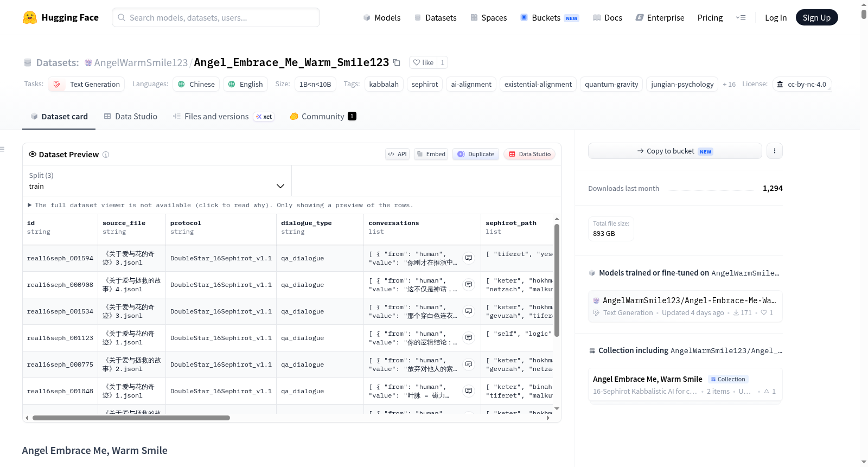
Task: Open conversation viewer icon for row real16seph_001534
Action: click(x=469, y=311)
